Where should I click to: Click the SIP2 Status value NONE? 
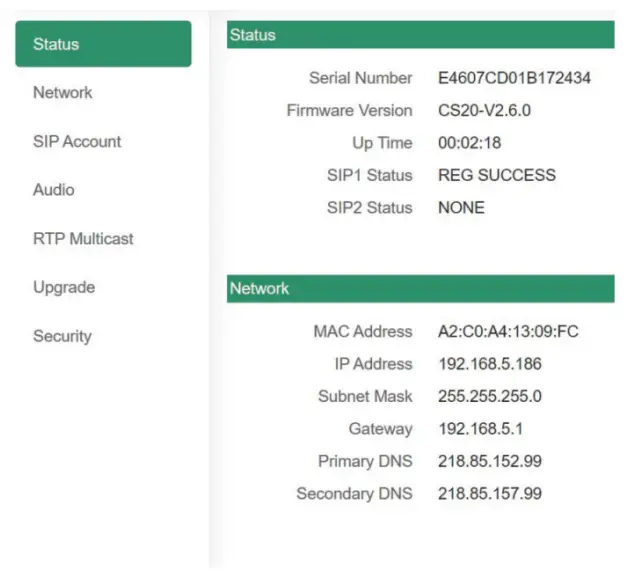[461, 208]
